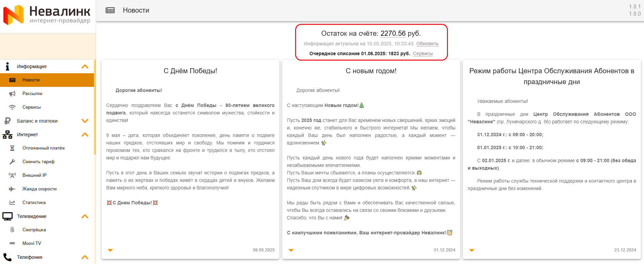
Task: Click the airplane icon for Жажда скорости
Action: pyautogui.click(x=12, y=189)
